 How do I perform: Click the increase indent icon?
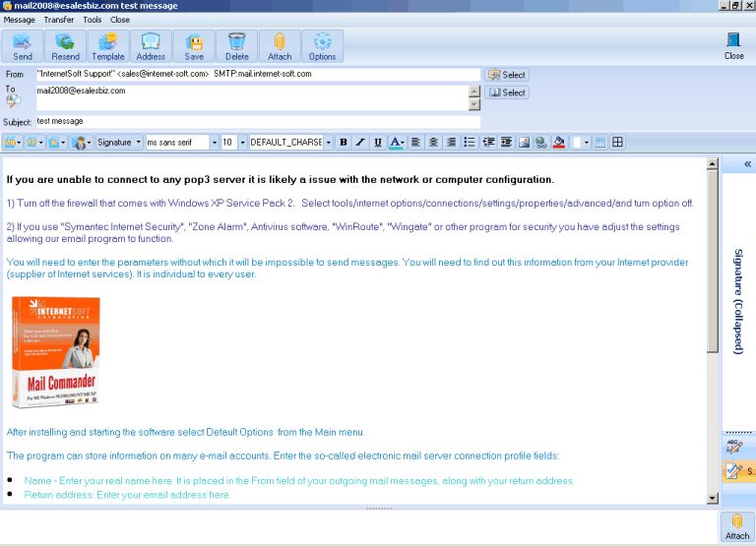[506, 143]
